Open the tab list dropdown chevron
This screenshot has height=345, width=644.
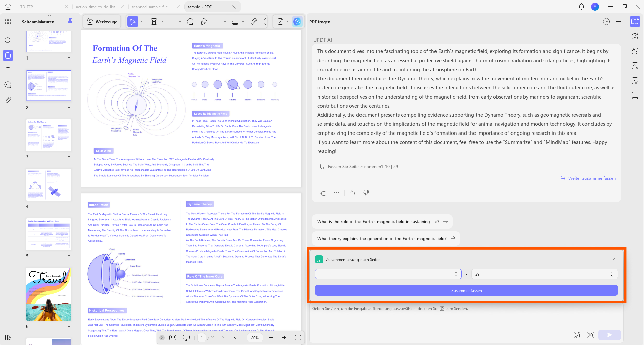click(568, 7)
